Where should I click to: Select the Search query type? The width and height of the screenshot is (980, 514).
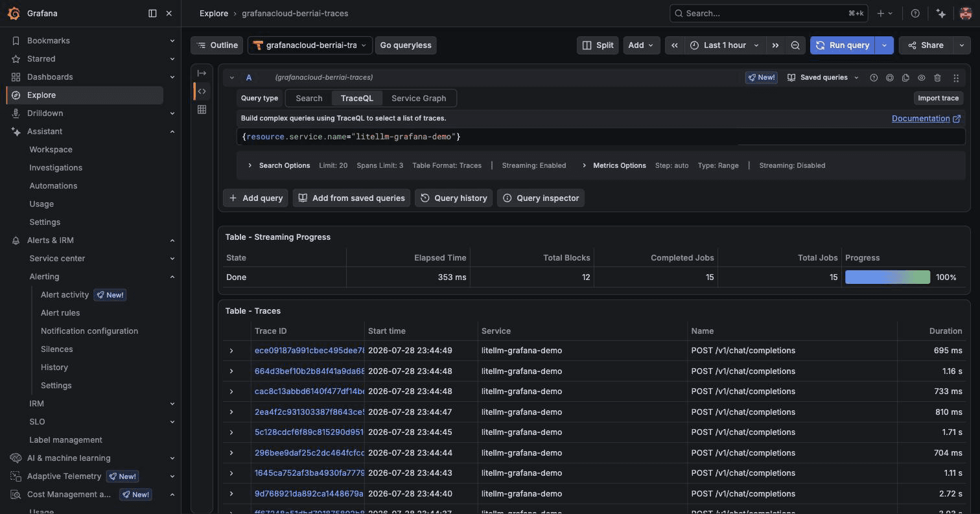[x=309, y=99]
